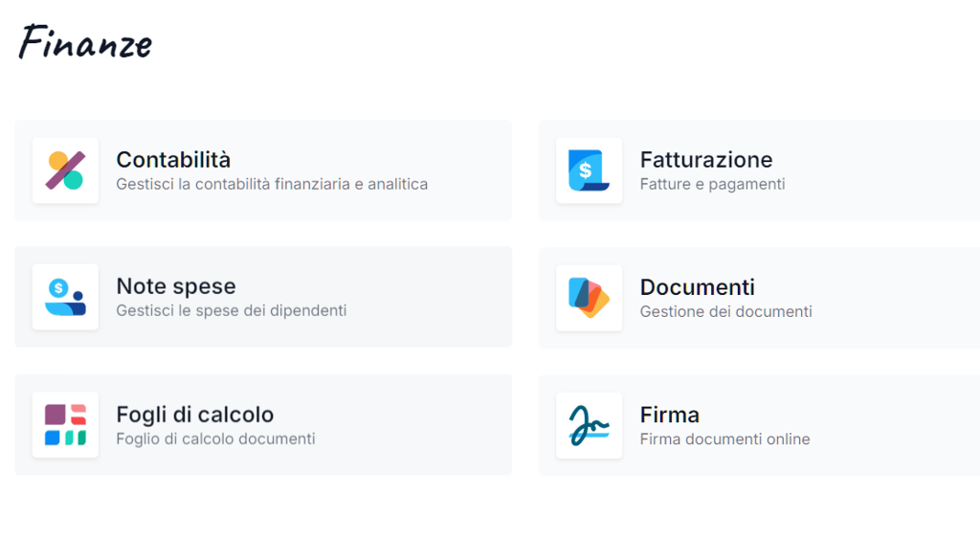980x541 pixels.
Task: Choose the Fogli di calcolo title
Action: click(195, 415)
